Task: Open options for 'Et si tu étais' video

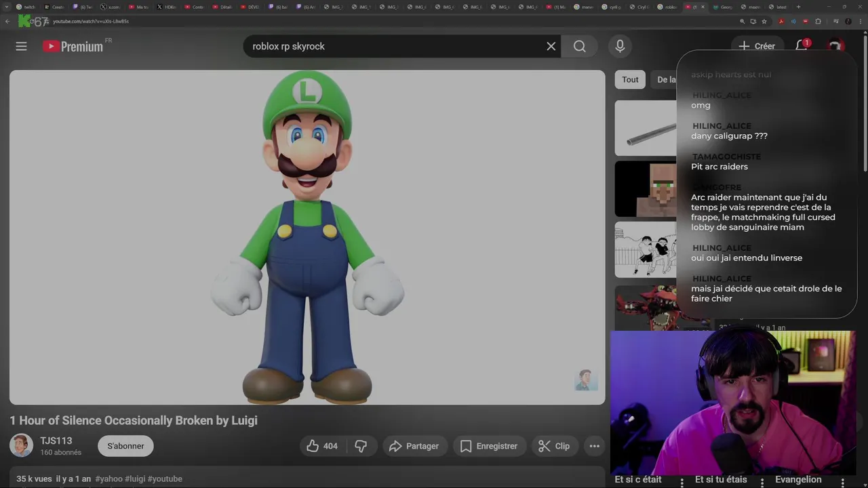Action: 762,483
